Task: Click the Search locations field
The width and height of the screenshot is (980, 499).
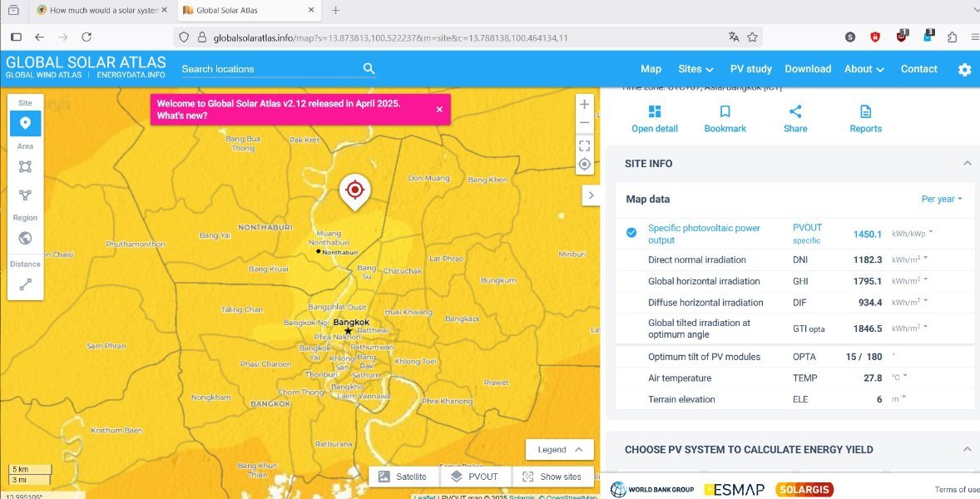Action: coord(270,69)
